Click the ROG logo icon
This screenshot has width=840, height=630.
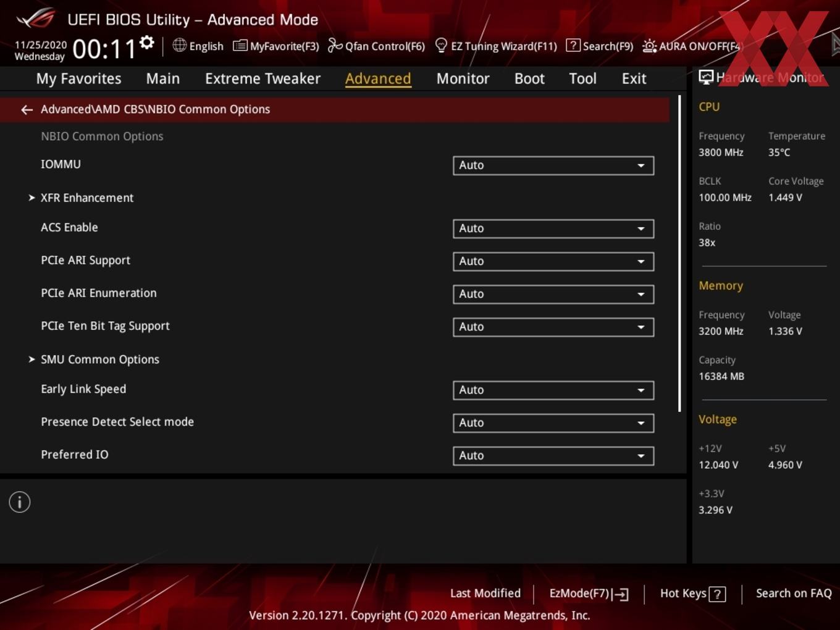coord(36,19)
